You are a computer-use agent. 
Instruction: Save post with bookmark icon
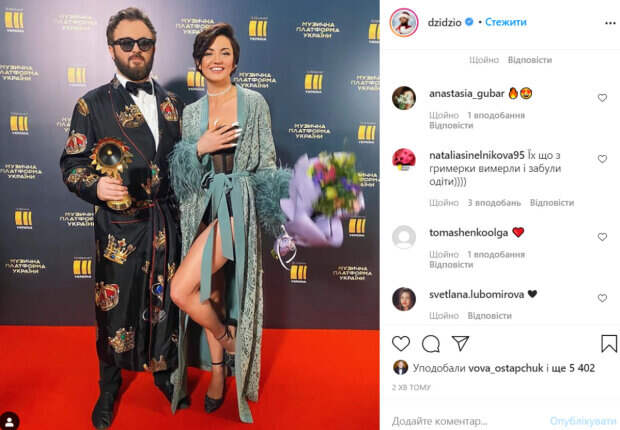pos(609,343)
